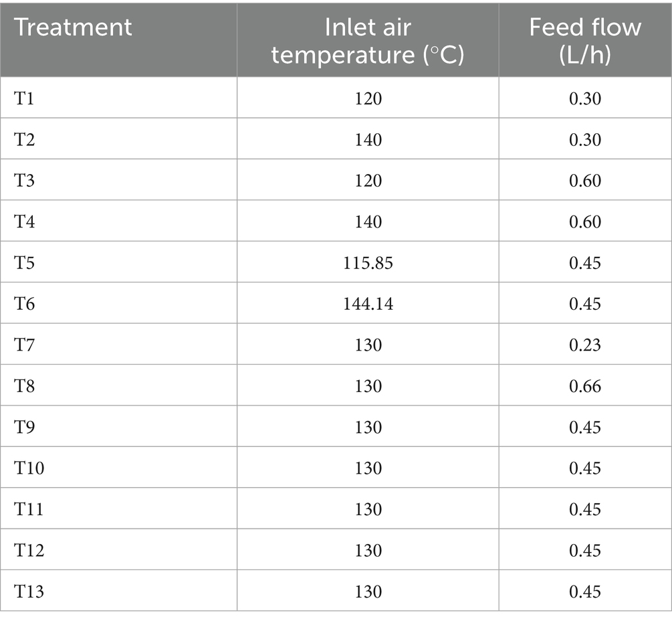This screenshot has width=672, height=623.
Task: Click the T1 temperature value 120
Action: 368,99
